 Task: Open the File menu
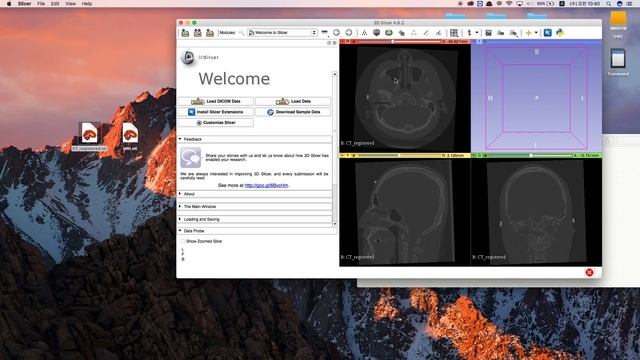pos(41,4)
